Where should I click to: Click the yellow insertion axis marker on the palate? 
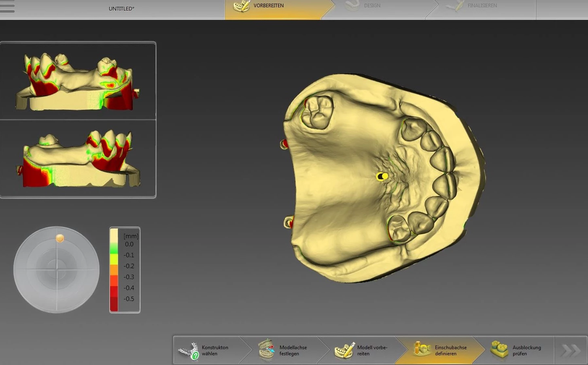click(x=382, y=176)
